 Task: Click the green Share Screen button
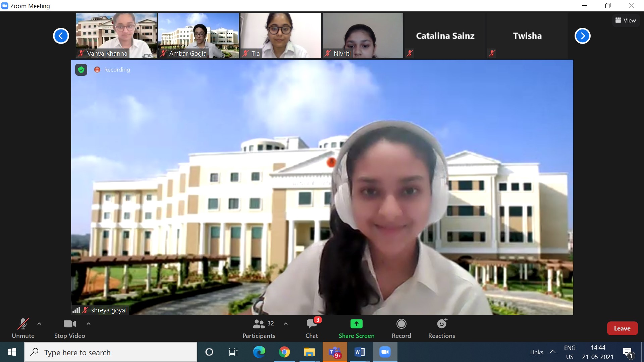click(356, 328)
